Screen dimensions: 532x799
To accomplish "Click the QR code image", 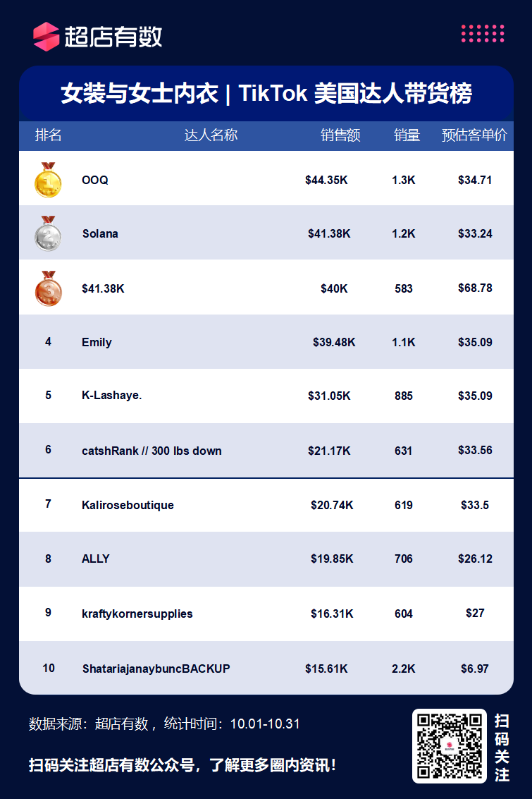I will coord(450,745).
